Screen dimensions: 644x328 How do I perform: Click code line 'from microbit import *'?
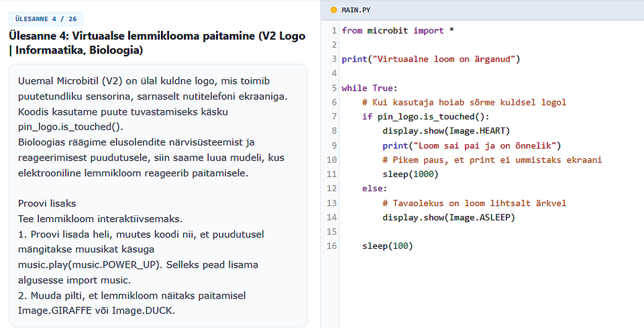pyautogui.click(x=398, y=30)
